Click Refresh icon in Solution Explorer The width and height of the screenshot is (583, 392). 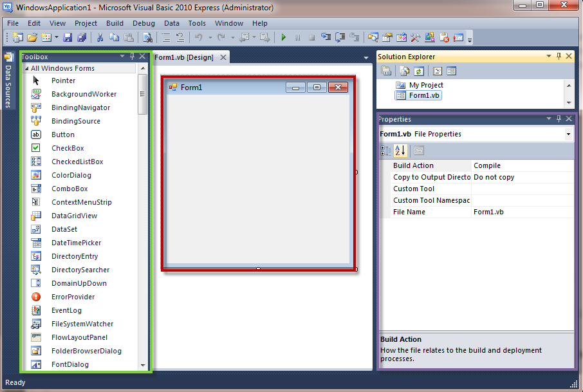[419, 71]
